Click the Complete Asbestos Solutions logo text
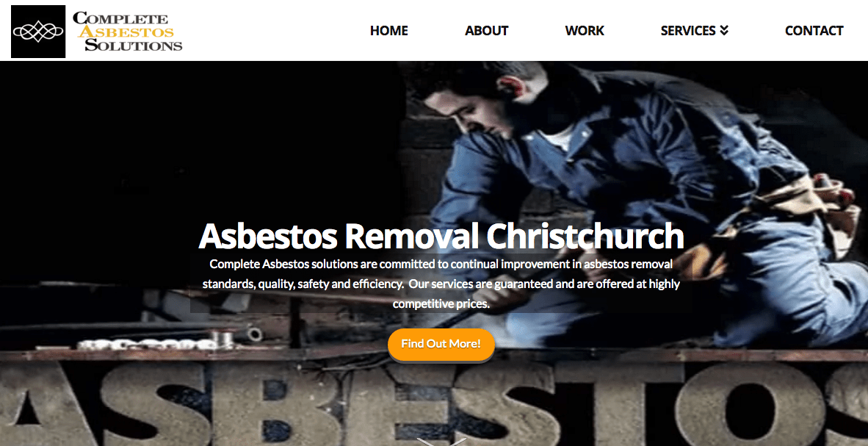 127,32
